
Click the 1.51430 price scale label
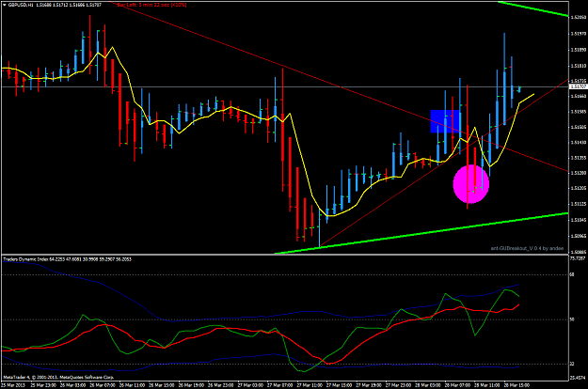click(579, 142)
